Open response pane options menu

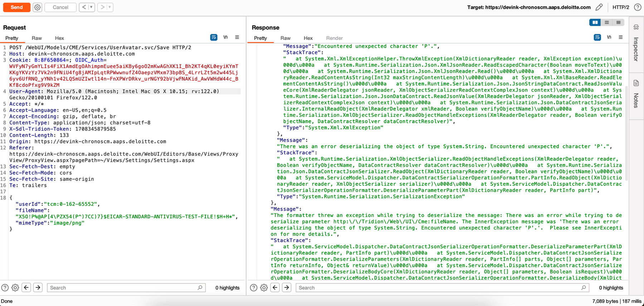tap(621, 37)
